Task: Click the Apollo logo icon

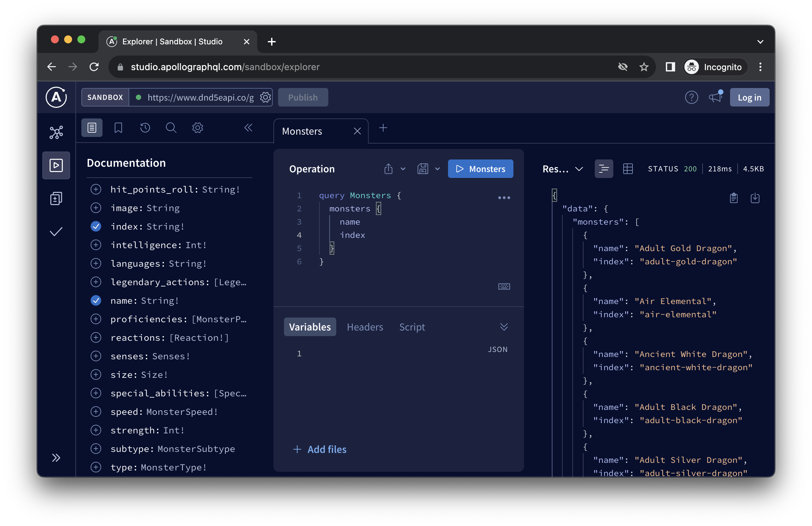Action: pyautogui.click(x=56, y=97)
